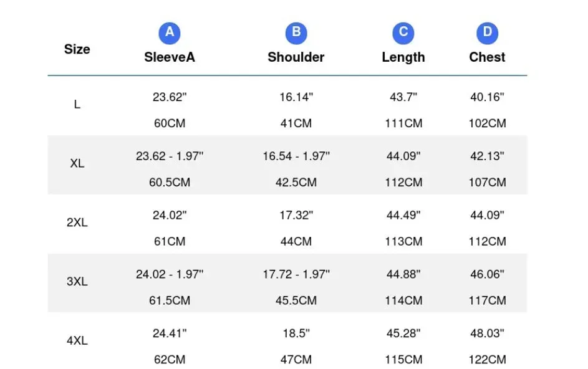Click the 18.5" shoulder value

point(296,333)
